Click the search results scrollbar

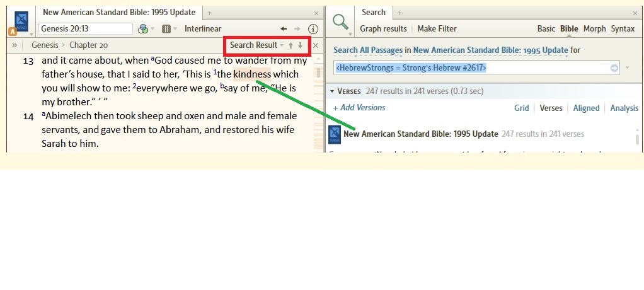click(x=638, y=140)
